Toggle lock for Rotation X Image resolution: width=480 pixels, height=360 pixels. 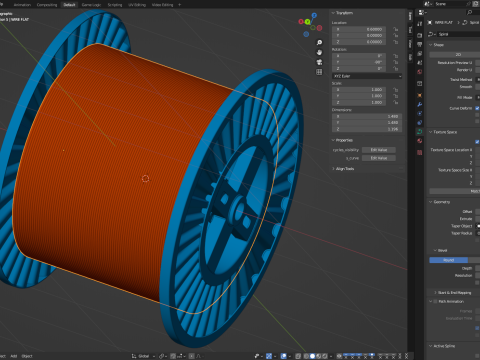396,56
